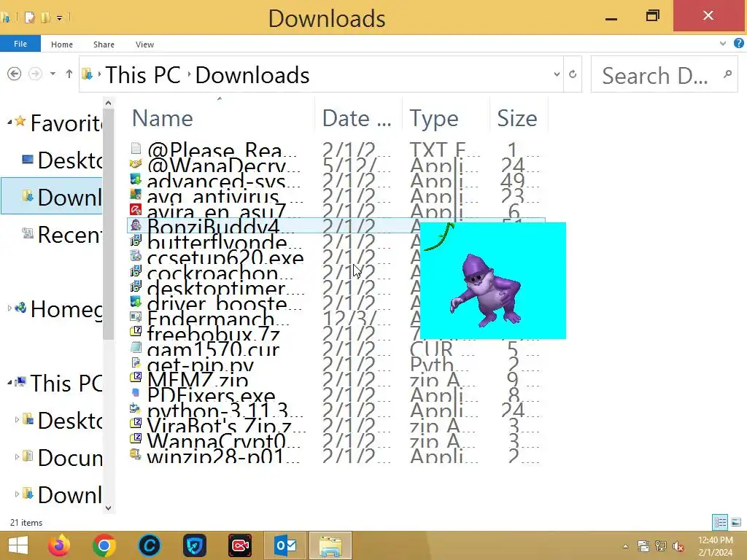Viewport: 747px width, 560px height.
Task: Select the driver_booster file icon
Action: pyautogui.click(x=136, y=301)
